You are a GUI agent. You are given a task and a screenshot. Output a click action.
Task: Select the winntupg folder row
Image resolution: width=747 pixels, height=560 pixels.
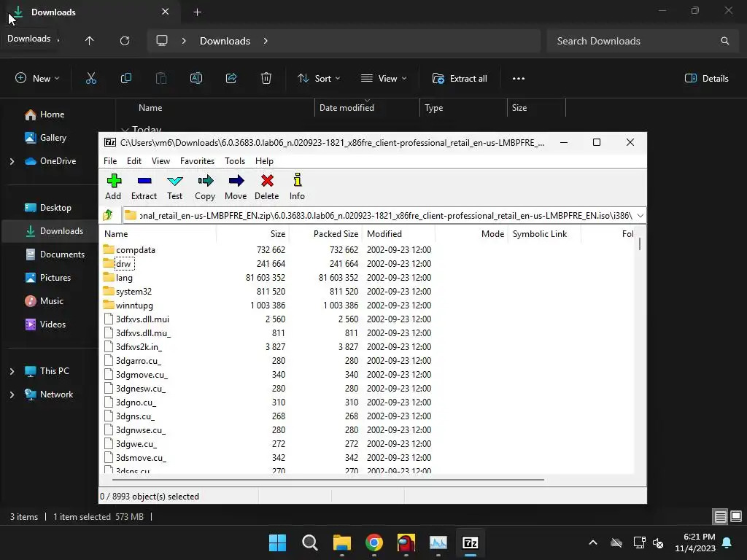tap(134, 306)
